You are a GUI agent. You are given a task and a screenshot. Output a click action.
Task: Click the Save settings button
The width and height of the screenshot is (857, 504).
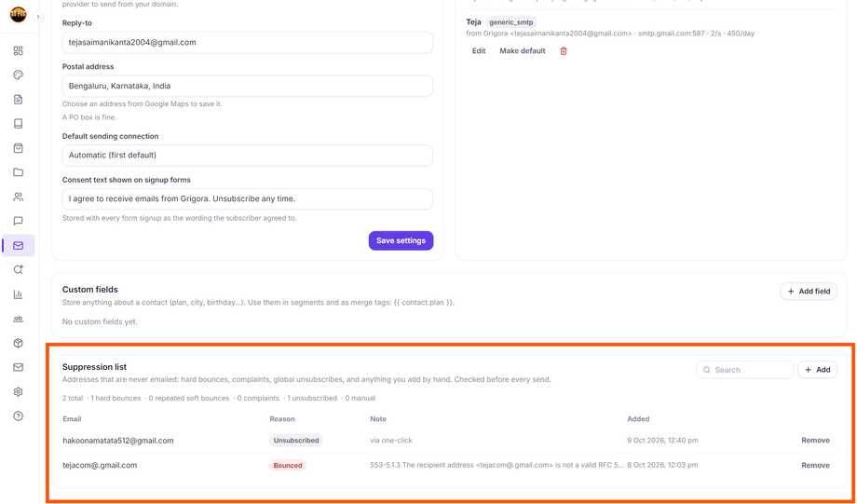click(x=401, y=240)
